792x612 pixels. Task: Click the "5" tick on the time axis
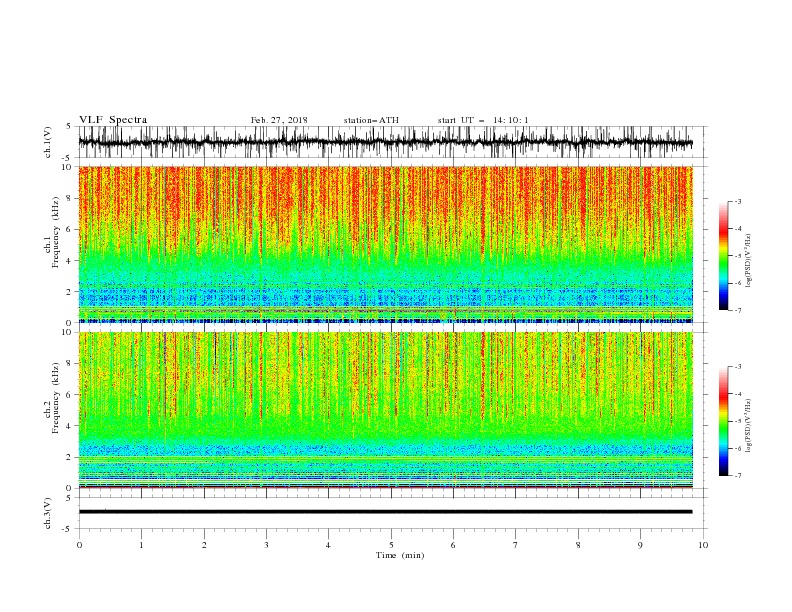391,545
